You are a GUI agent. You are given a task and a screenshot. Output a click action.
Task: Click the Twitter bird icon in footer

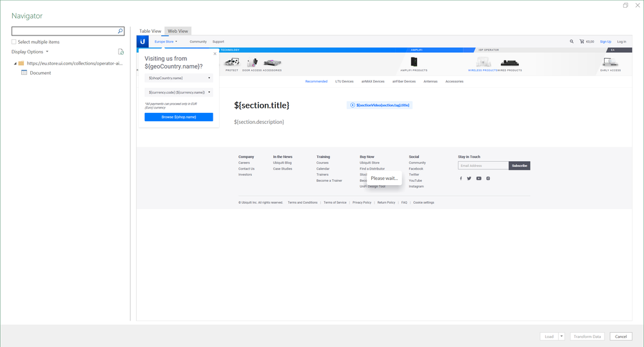point(469,179)
